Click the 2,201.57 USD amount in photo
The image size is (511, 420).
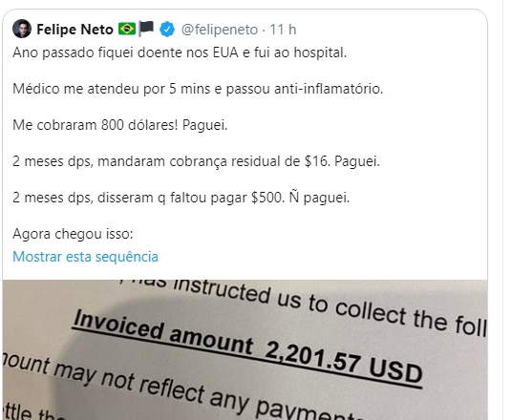point(344,363)
